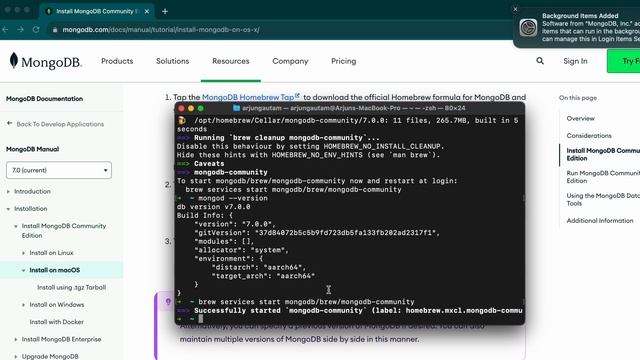The image size is (640, 360).
Task: Click terminal text "Successfully started"
Action: click(237, 310)
